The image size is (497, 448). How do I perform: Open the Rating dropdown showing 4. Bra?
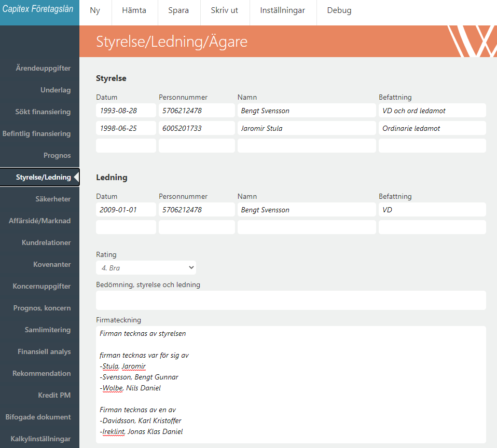click(x=146, y=268)
